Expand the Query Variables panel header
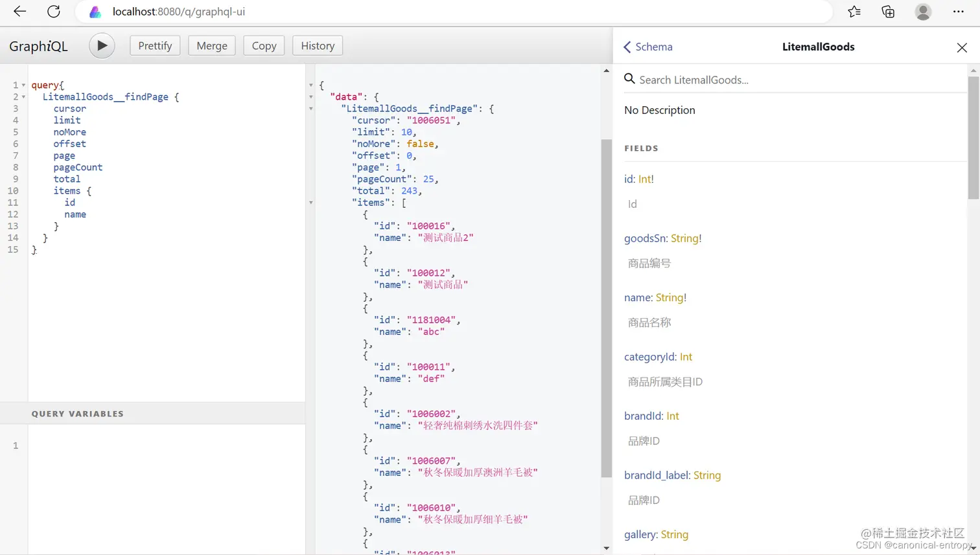980x555 pixels. tap(153, 413)
